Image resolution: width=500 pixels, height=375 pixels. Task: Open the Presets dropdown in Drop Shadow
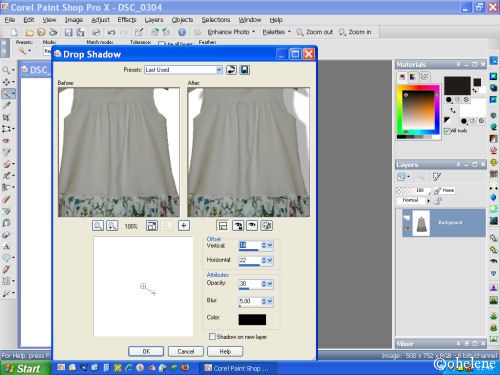pyautogui.click(x=219, y=70)
